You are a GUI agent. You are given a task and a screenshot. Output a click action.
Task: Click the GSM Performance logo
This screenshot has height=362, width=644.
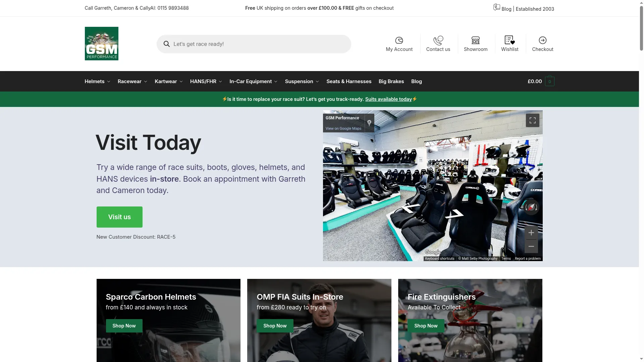[x=101, y=44]
